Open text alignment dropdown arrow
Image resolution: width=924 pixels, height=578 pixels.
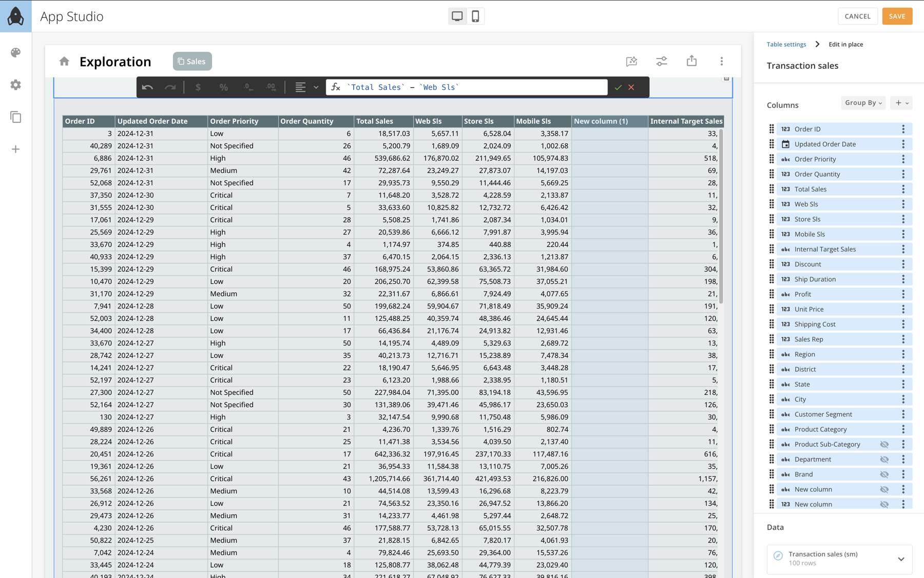coord(316,87)
